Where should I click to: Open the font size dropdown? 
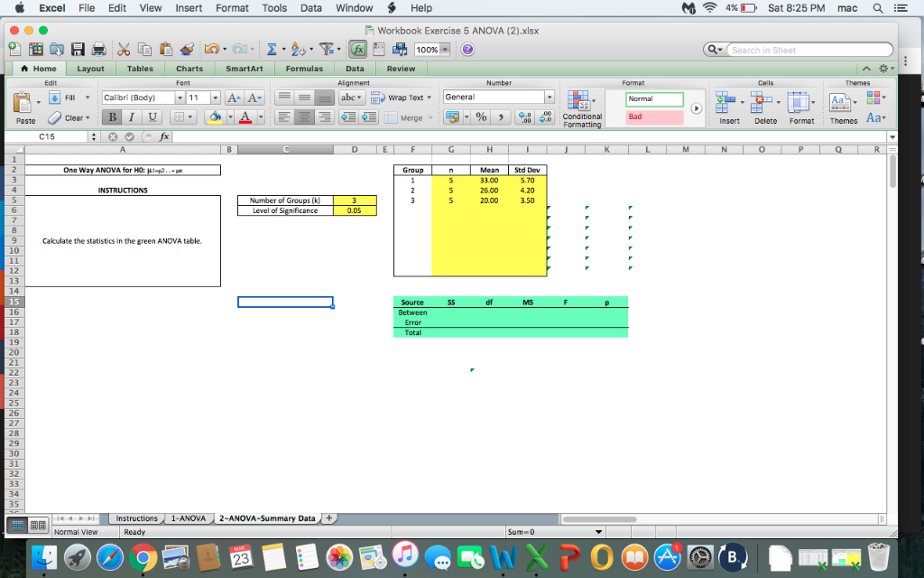click(216, 98)
